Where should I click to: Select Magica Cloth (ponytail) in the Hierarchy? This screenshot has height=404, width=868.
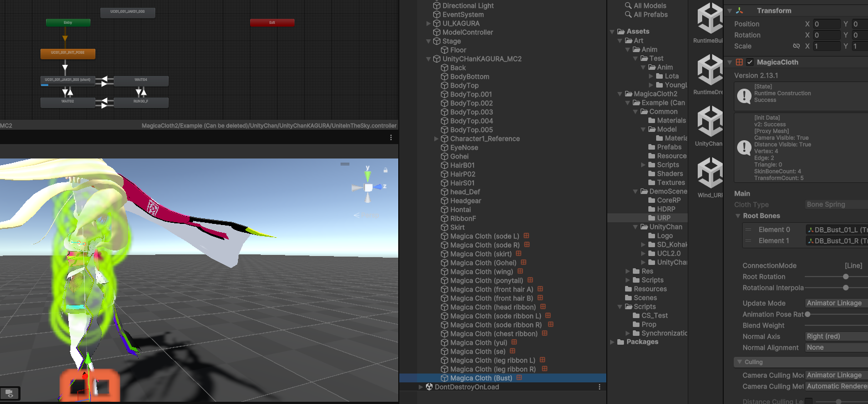486,280
